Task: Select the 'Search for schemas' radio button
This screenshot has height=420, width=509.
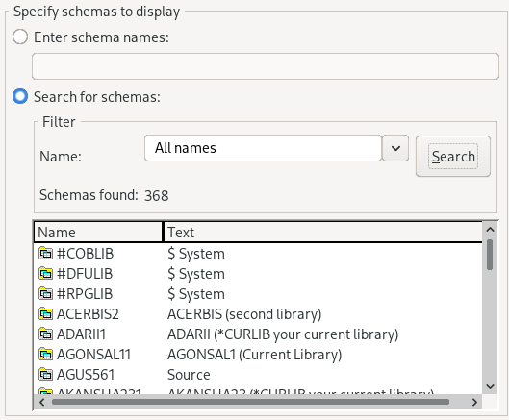Action: click(x=20, y=96)
